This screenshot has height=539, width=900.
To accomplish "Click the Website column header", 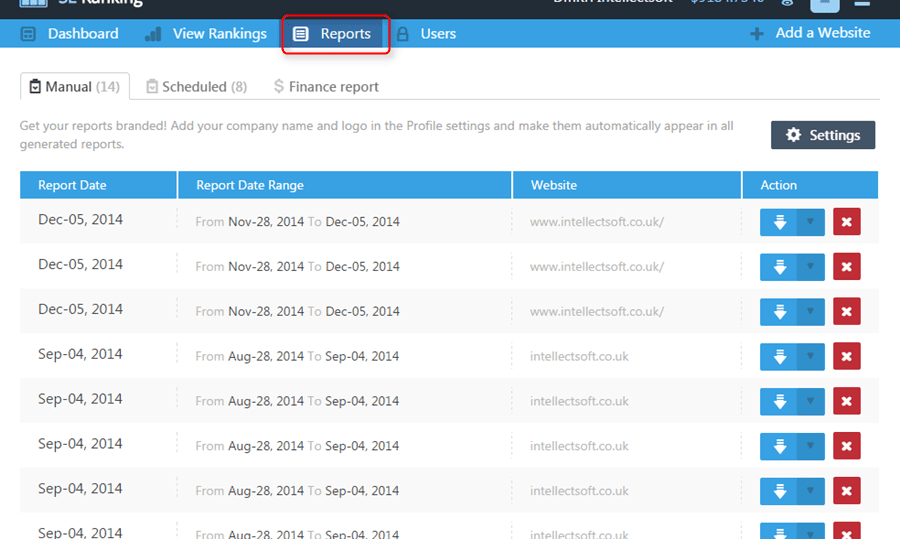I will (626, 185).
